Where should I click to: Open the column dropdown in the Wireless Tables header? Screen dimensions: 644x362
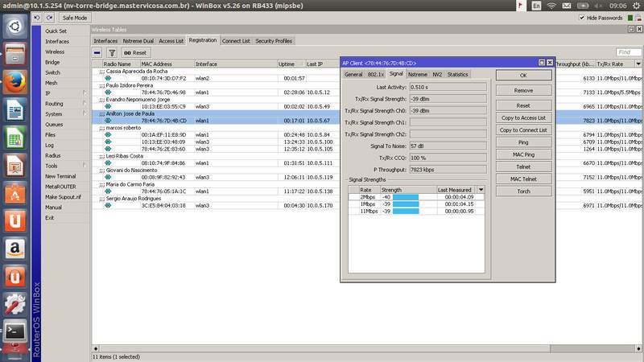(638, 64)
